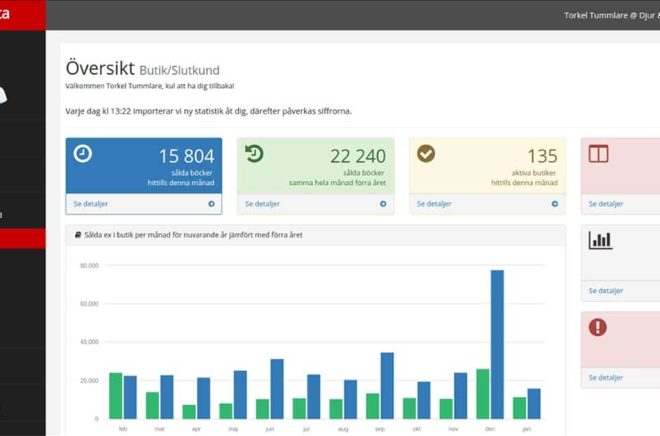Open Se detaljer on the columns icon card
The image size is (660, 436).
pos(606,204)
